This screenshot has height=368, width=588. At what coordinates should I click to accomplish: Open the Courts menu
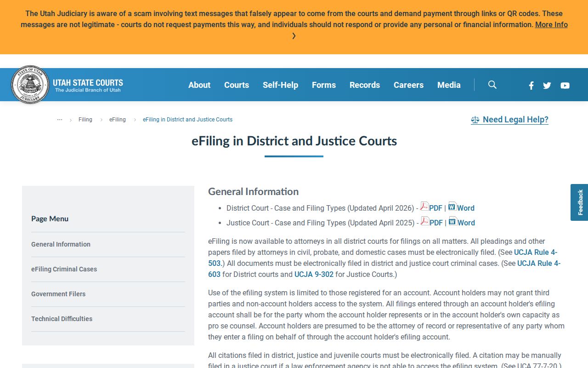pos(237,85)
